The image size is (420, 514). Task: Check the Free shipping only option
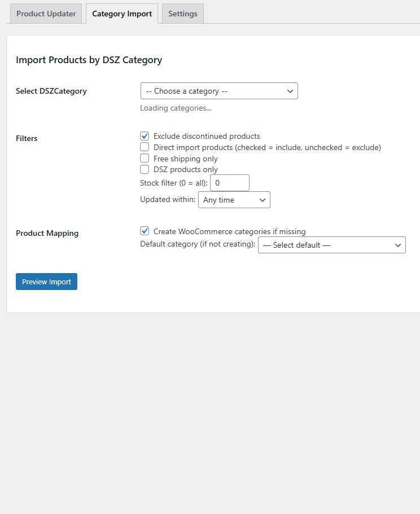point(145,158)
